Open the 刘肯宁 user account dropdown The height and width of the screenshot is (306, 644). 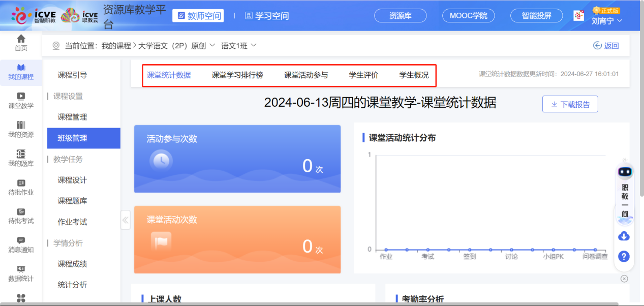click(607, 21)
